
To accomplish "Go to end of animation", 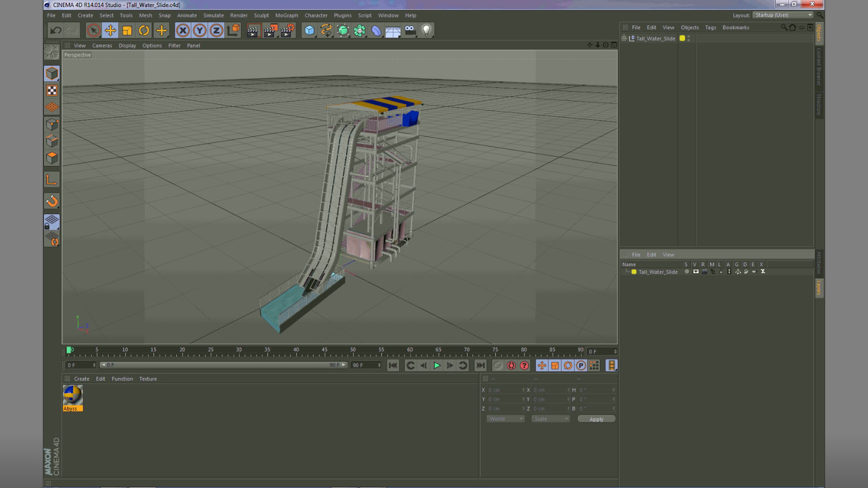I will (x=480, y=365).
